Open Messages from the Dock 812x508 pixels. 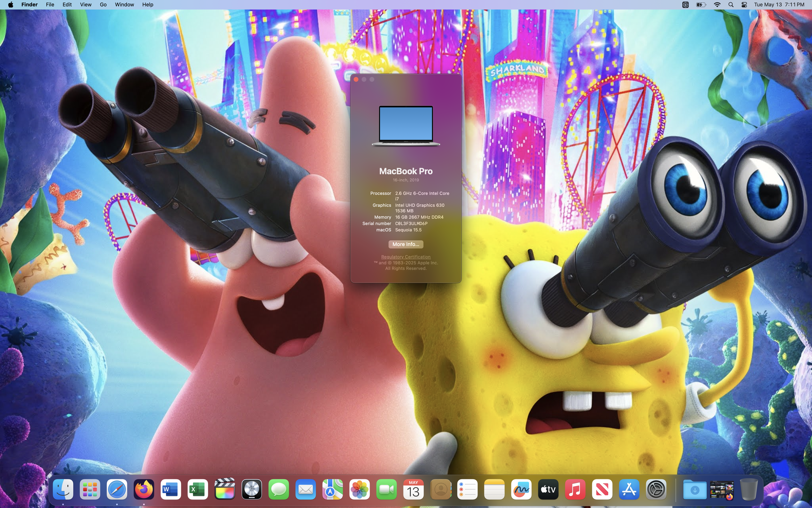[x=279, y=490]
